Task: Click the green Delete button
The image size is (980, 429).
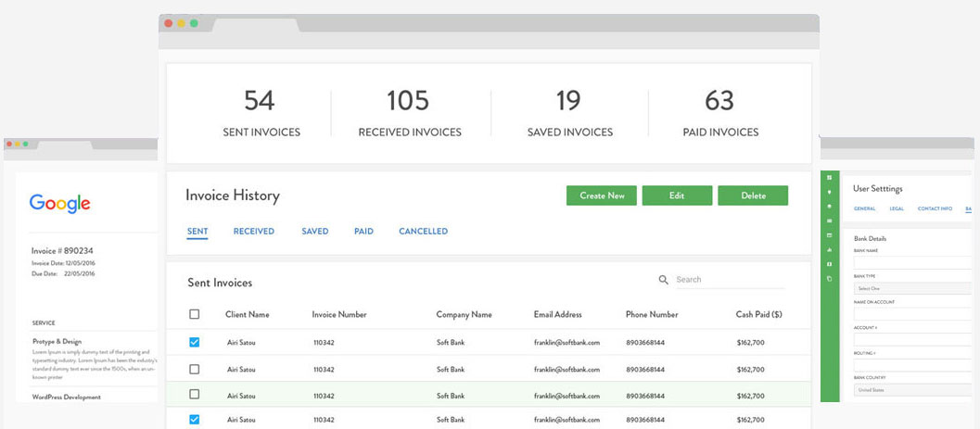Action: [753, 196]
